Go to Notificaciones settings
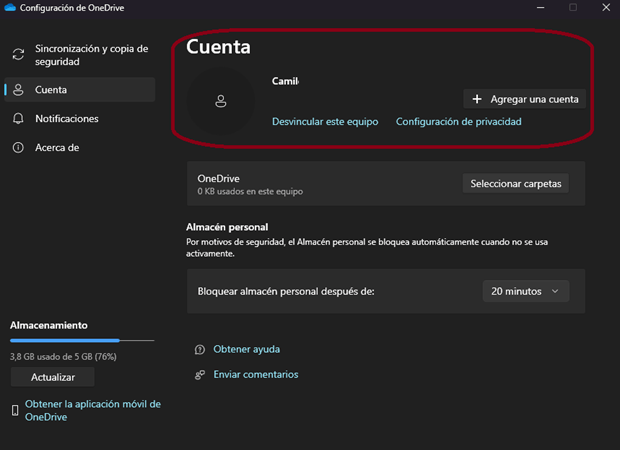 (80, 119)
